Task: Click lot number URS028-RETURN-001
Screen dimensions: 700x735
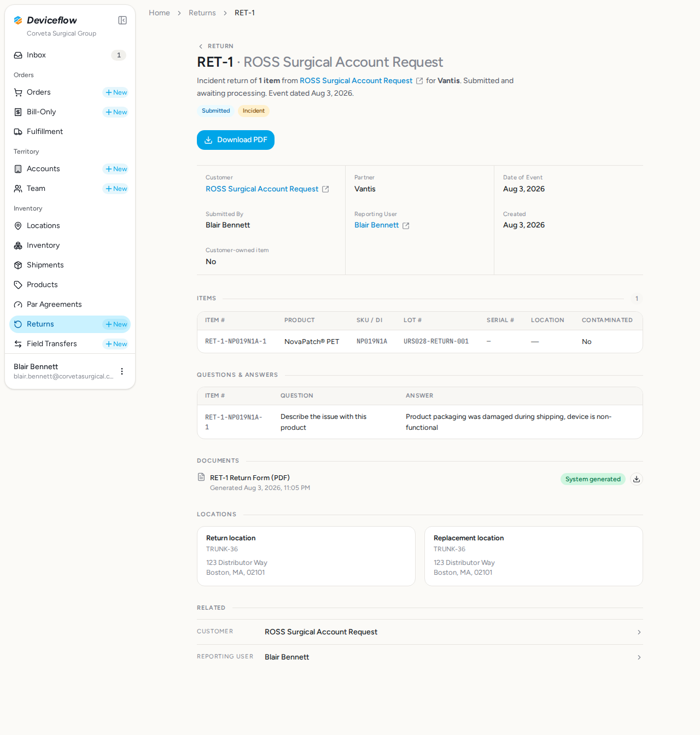Action: [436, 341]
